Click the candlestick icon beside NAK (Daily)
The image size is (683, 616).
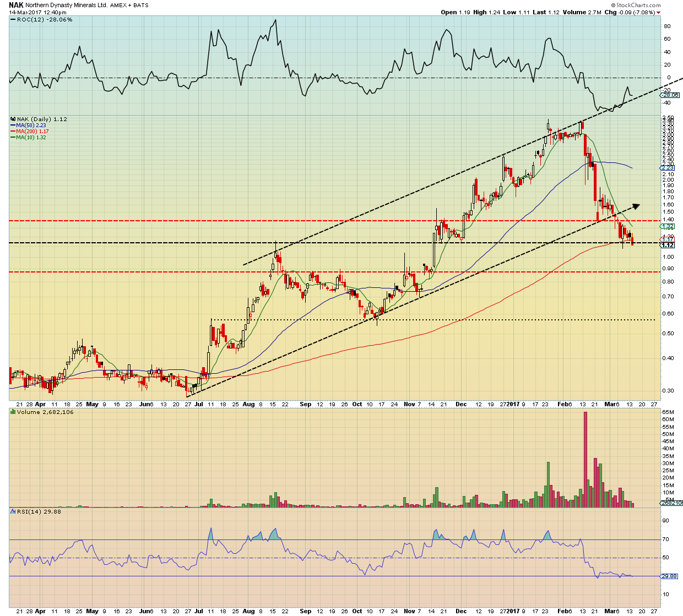[14, 119]
